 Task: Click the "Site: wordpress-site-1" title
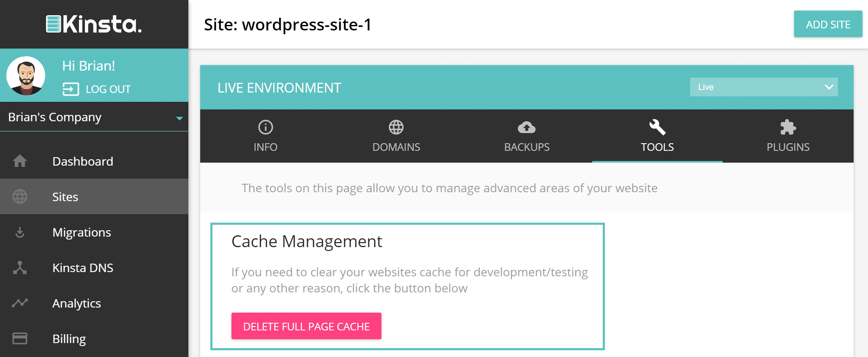click(x=288, y=25)
